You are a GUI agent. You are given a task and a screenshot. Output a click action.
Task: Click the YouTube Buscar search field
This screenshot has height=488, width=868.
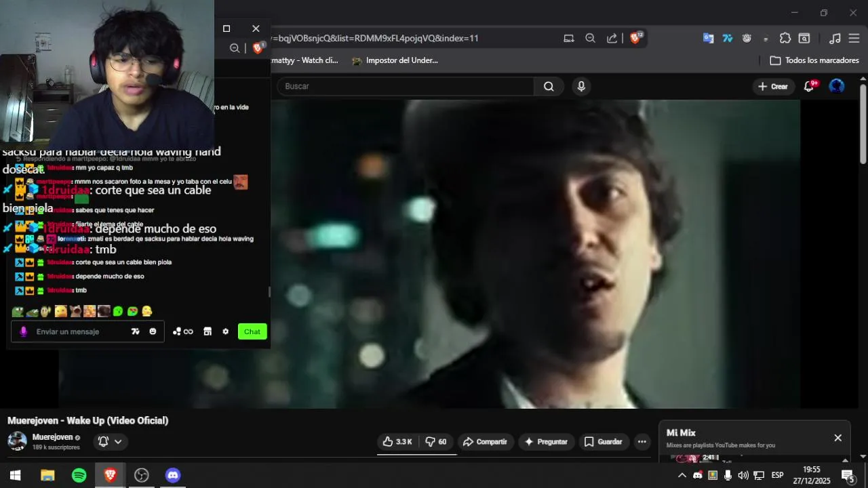405,86
